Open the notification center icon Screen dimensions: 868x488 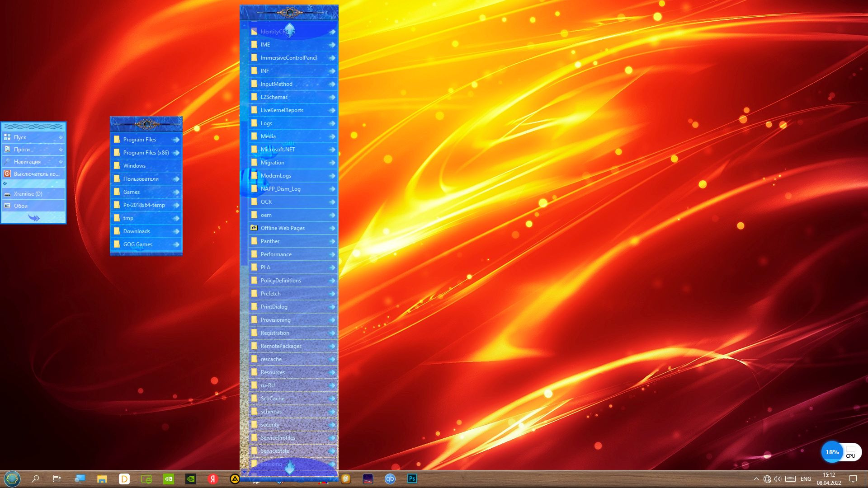pos(853,479)
